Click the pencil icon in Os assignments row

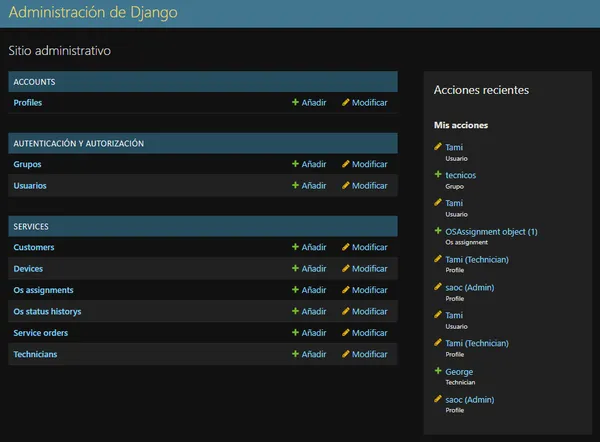click(345, 290)
